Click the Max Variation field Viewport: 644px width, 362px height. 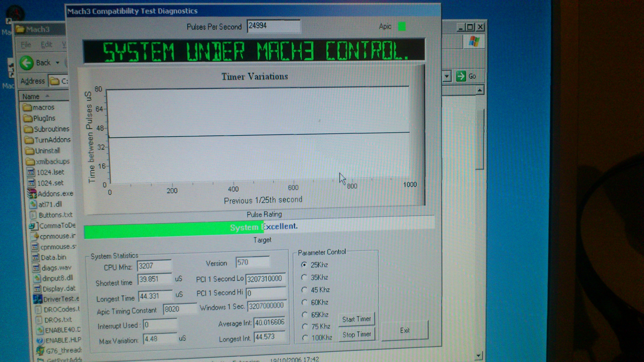point(160,339)
